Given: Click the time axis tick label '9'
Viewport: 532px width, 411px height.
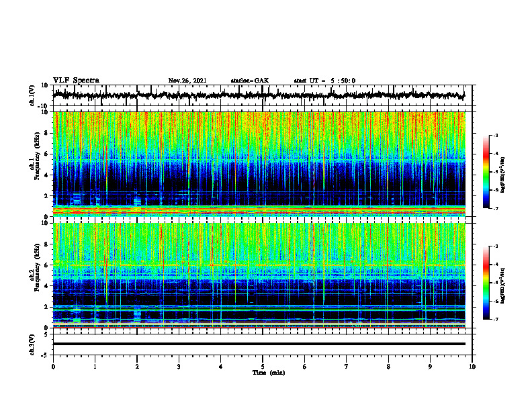Looking at the screenshot, I should click(430, 367).
